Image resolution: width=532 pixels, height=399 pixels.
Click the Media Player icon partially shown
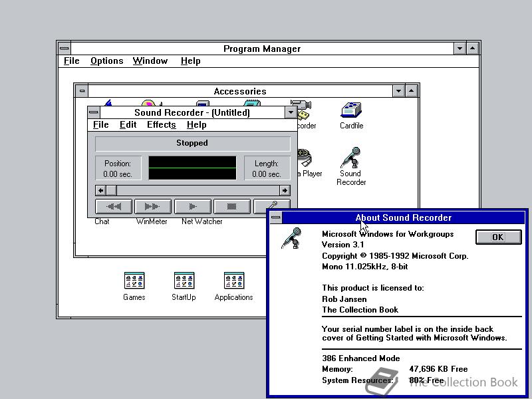(x=305, y=158)
